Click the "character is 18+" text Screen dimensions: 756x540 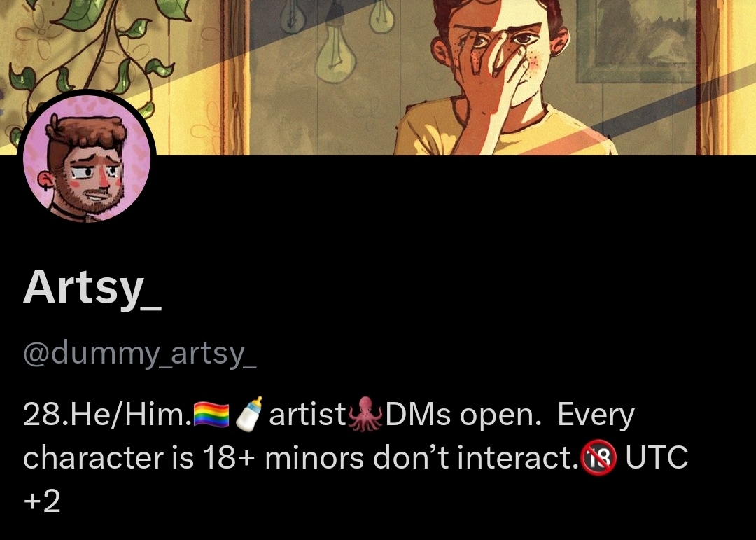(139, 458)
